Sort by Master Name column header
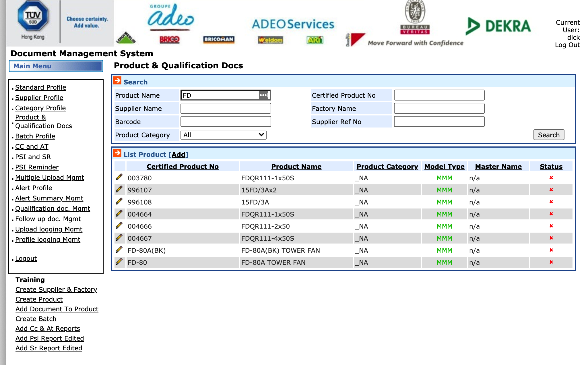The image size is (588, 365). click(498, 167)
